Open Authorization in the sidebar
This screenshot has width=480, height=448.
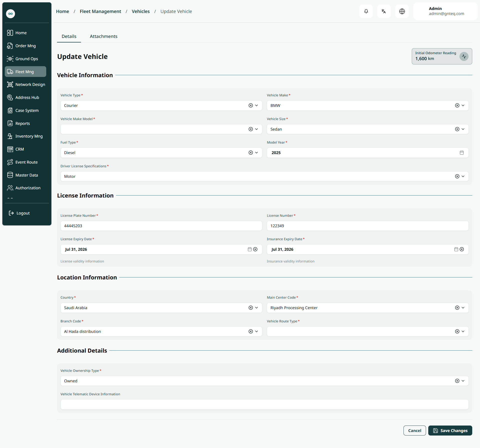pos(25,188)
